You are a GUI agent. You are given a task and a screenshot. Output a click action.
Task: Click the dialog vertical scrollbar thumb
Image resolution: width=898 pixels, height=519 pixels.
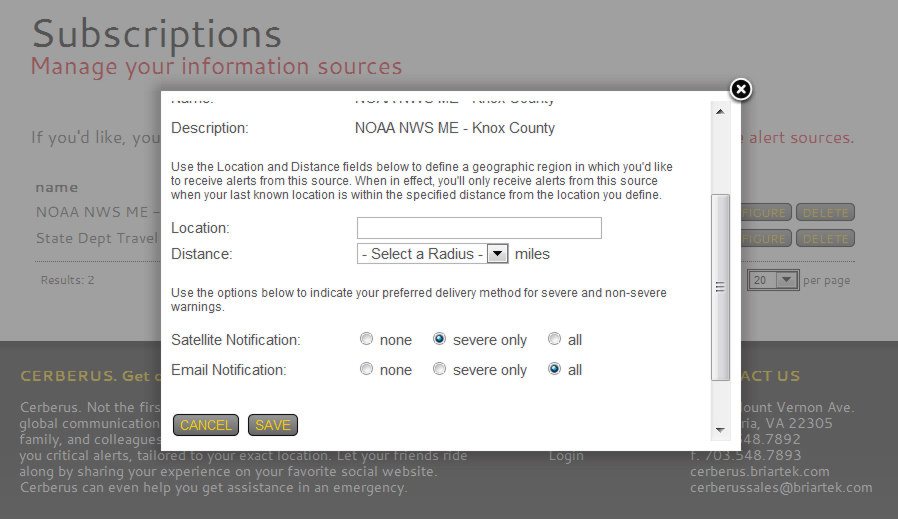(x=720, y=286)
